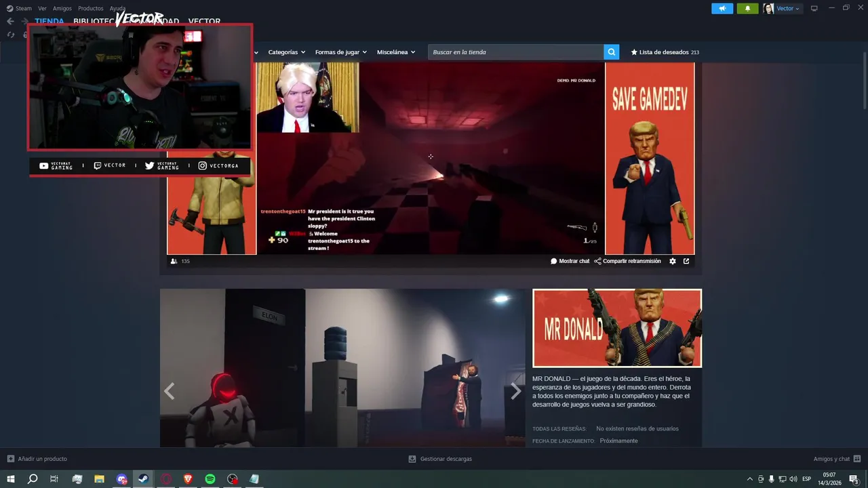The width and height of the screenshot is (868, 488).
Task: Focus the 'Buscar en la tienda' search field
Action: pyautogui.click(x=516, y=52)
